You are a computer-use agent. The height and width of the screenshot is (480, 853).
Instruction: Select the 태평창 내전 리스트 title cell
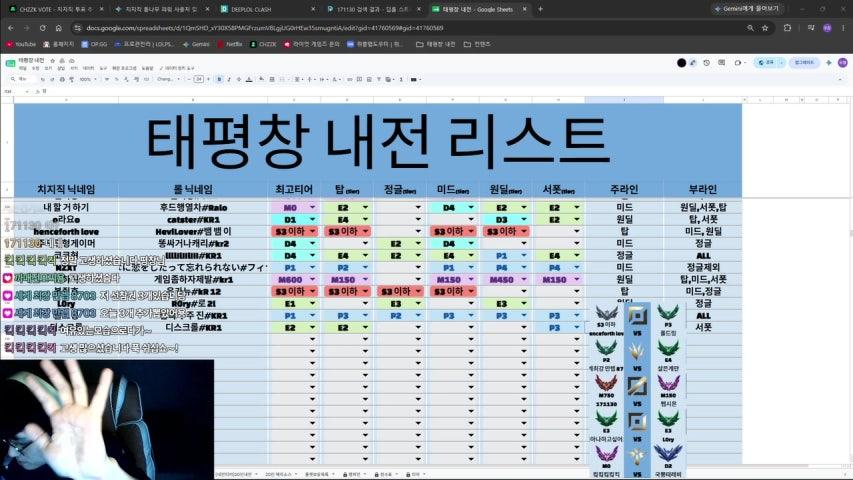coord(378,142)
